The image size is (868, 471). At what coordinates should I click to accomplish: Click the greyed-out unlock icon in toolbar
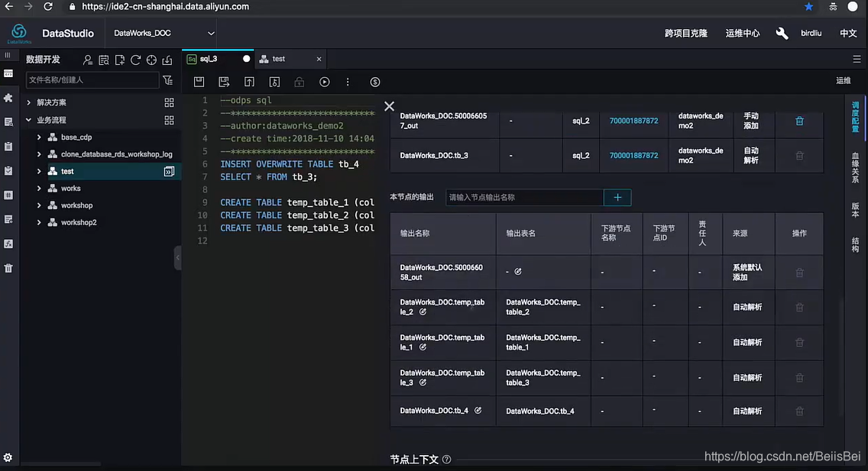(x=299, y=82)
